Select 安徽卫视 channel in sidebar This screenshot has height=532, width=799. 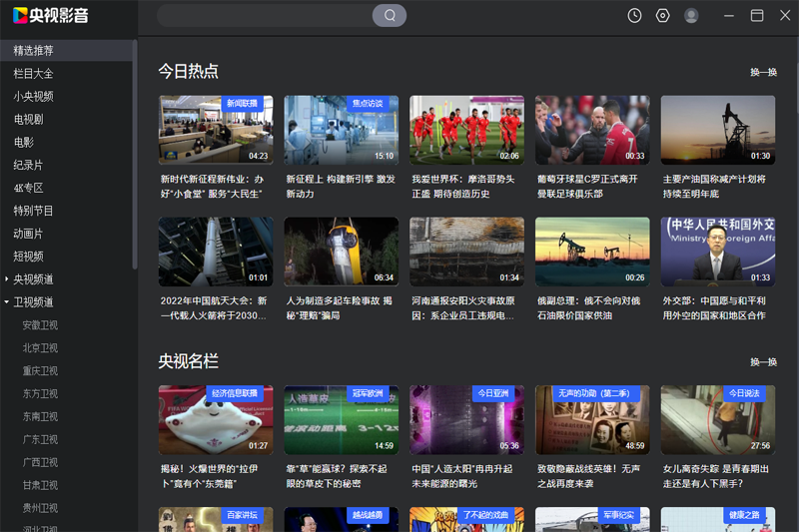click(x=40, y=325)
